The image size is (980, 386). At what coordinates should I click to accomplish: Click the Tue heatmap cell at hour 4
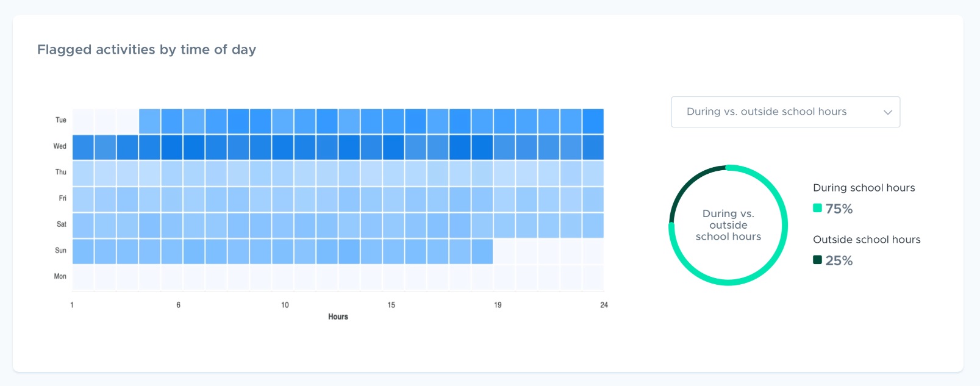(149, 121)
